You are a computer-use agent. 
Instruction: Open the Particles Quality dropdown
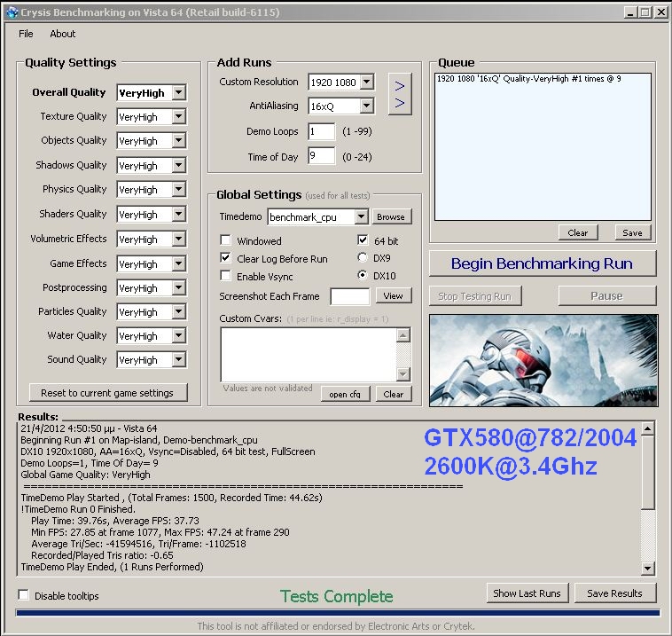(x=179, y=311)
